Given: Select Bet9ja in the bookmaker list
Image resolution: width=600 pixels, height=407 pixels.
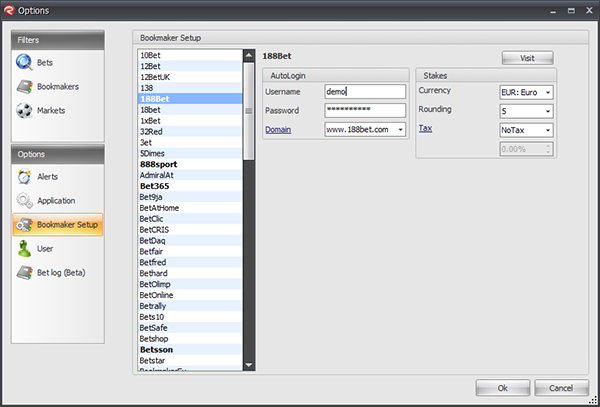Looking at the screenshot, I should (x=190, y=197).
